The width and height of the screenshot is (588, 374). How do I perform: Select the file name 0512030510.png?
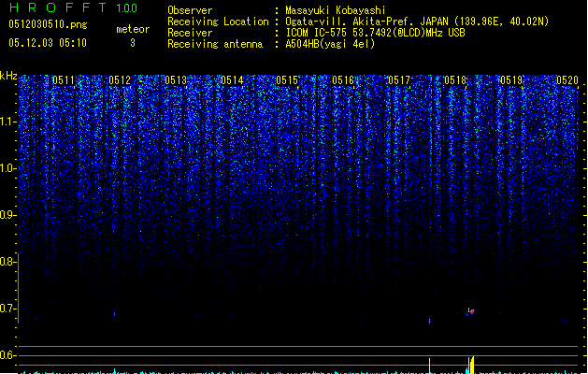point(48,24)
